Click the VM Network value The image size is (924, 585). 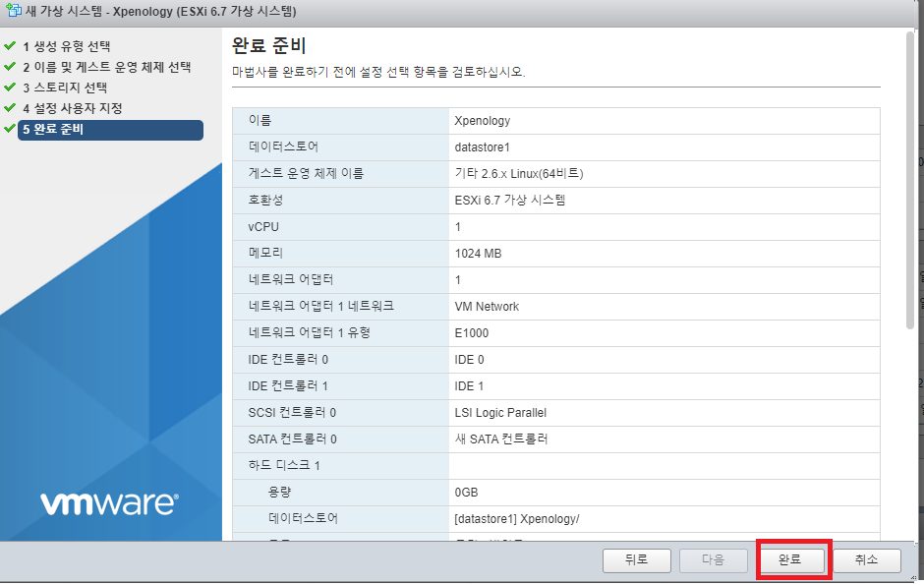point(487,307)
